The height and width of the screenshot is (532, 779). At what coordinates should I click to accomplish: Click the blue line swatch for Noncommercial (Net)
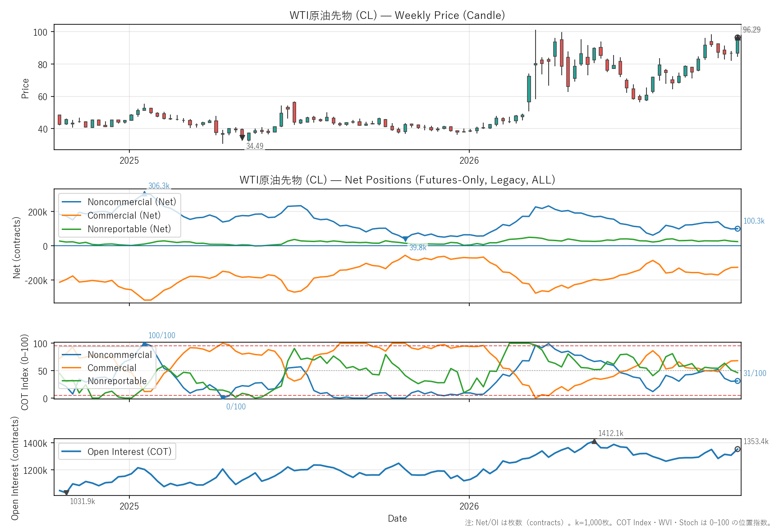click(x=72, y=202)
